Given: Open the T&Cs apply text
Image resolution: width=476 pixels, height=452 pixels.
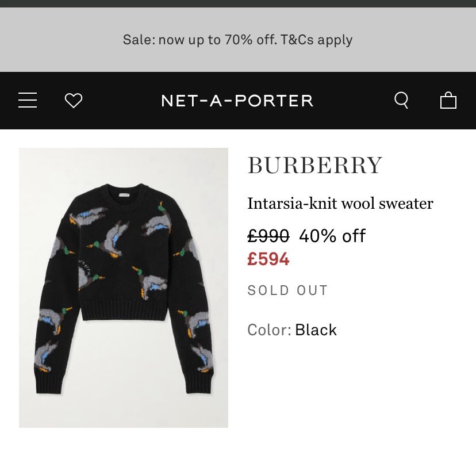Looking at the screenshot, I should (x=316, y=40).
